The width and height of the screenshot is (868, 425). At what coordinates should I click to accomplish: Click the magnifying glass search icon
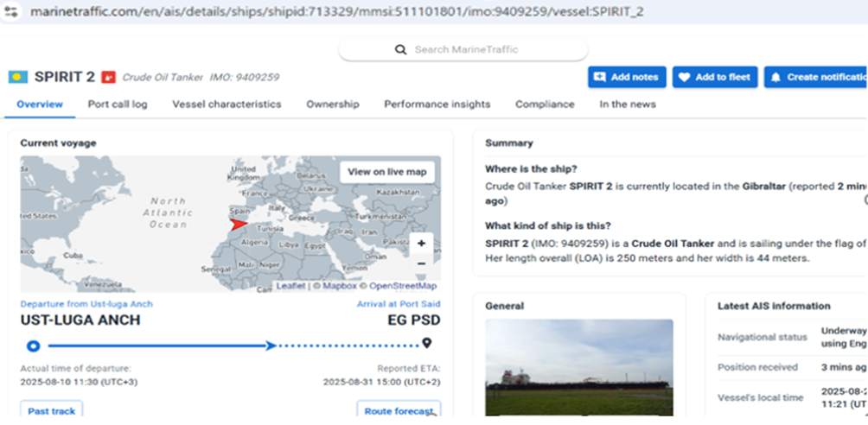tap(401, 50)
